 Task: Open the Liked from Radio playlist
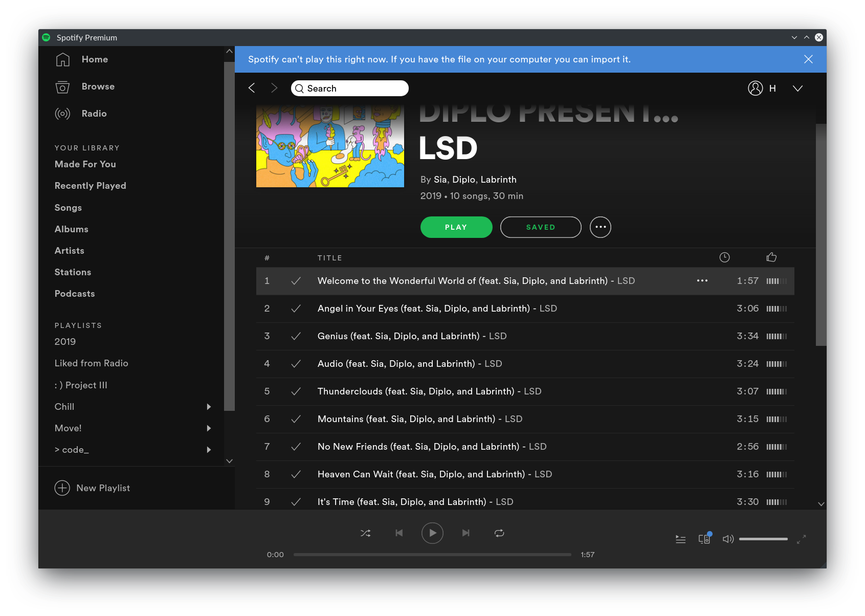coord(92,363)
